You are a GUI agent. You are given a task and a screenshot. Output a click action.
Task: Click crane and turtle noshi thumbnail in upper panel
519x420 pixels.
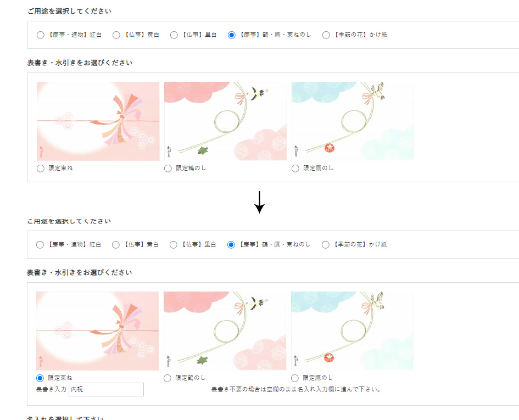click(x=225, y=121)
